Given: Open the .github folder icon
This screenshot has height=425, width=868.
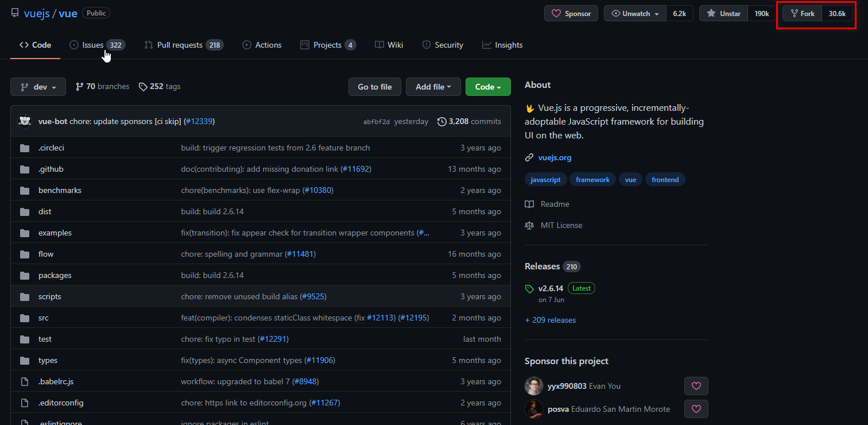Looking at the screenshot, I should [x=25, y=169].
